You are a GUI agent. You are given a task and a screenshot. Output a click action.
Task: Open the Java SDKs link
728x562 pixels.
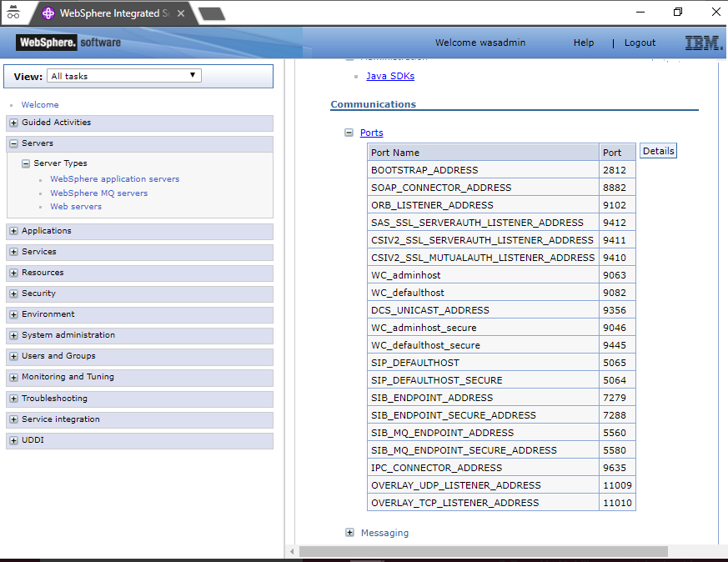click(389, 77)
